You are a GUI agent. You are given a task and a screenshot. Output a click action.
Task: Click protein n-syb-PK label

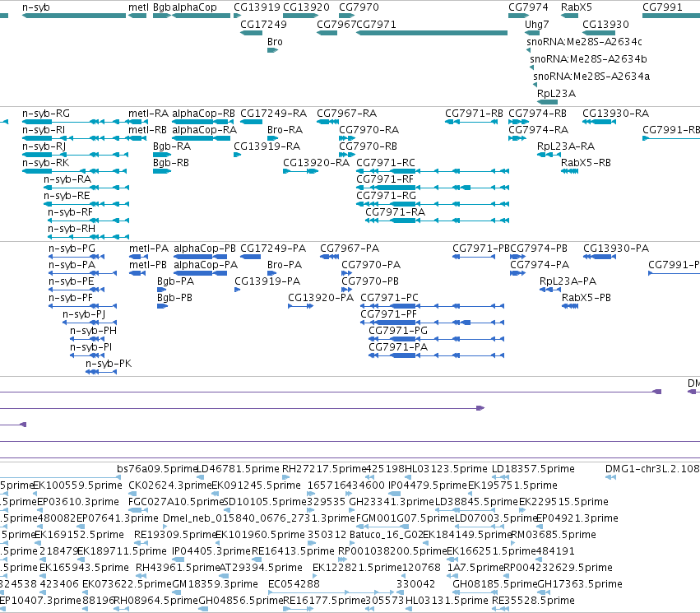click(x=109, y=364)
